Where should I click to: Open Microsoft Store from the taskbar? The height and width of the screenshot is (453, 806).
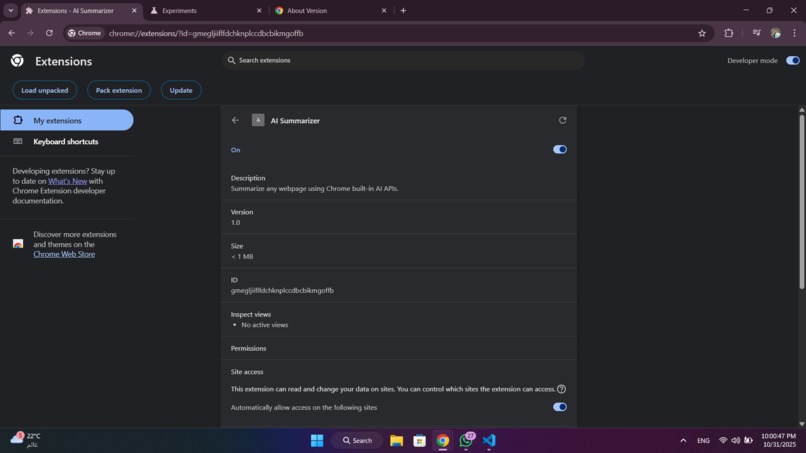point(419,441)
